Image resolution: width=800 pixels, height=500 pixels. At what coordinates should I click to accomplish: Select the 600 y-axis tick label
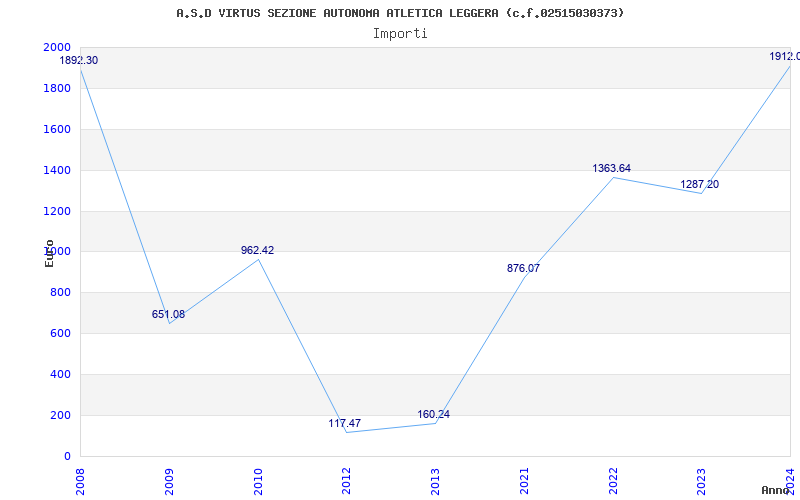tap(61, 333)
